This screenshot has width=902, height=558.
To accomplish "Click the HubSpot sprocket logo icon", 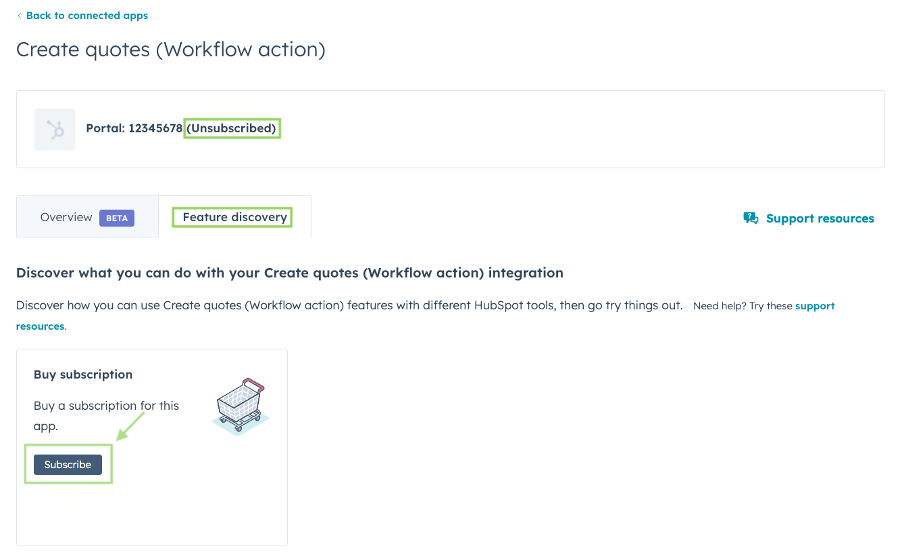I will 55,130.
